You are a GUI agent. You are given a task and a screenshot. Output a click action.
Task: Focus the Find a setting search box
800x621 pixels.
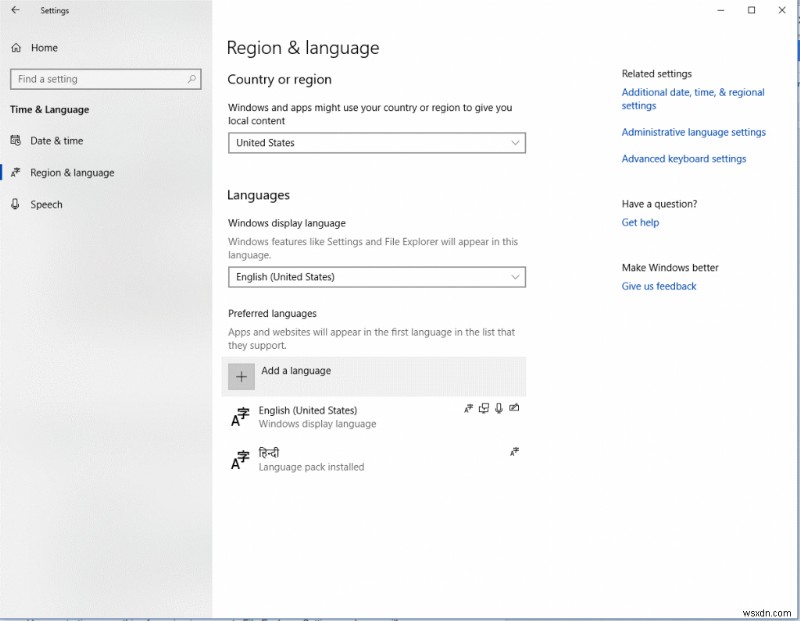pyautogui.click(x=96, y=79)
